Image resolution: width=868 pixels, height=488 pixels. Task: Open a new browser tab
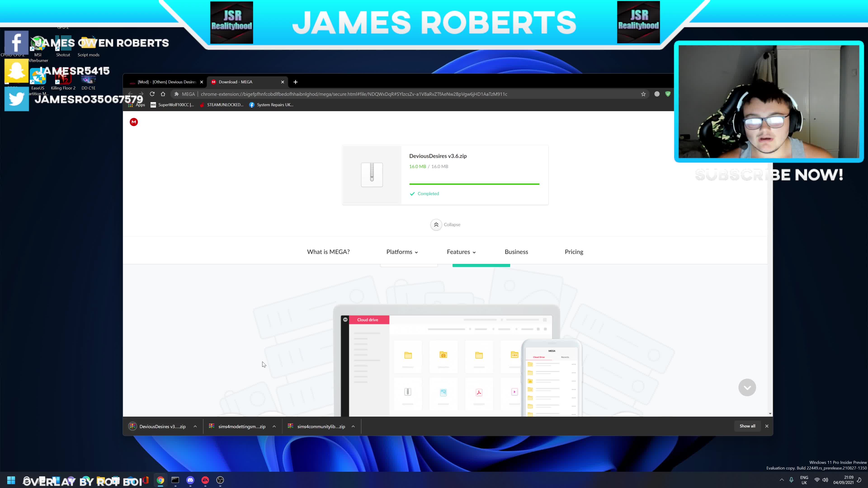[x=295, y=82]
